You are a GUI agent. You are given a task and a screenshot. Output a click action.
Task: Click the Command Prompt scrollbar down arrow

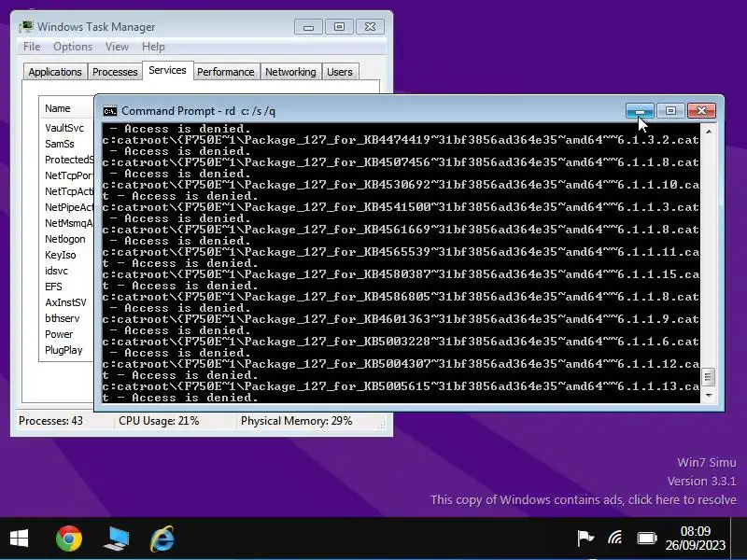coord(709,395)
